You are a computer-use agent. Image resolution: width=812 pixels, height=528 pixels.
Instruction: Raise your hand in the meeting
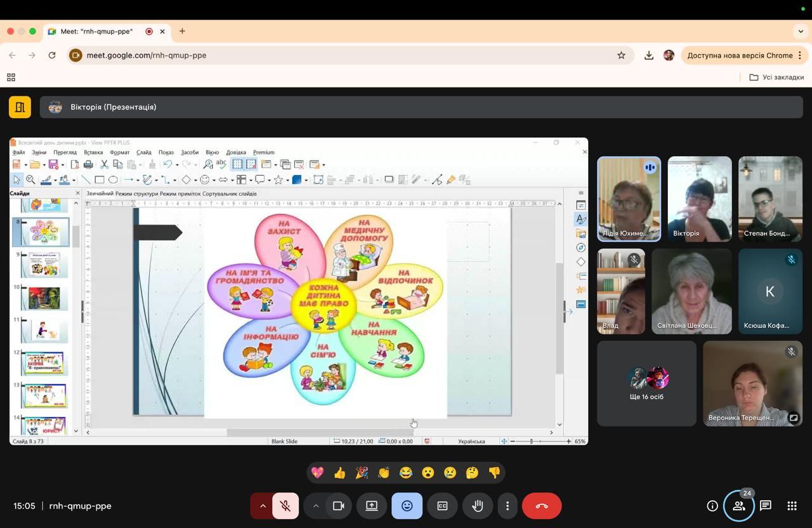(x=477, y=506)
